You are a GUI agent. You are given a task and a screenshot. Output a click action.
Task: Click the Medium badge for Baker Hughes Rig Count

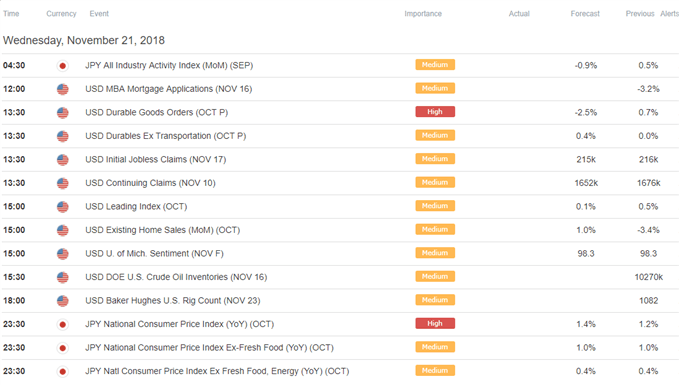(435, 300)
